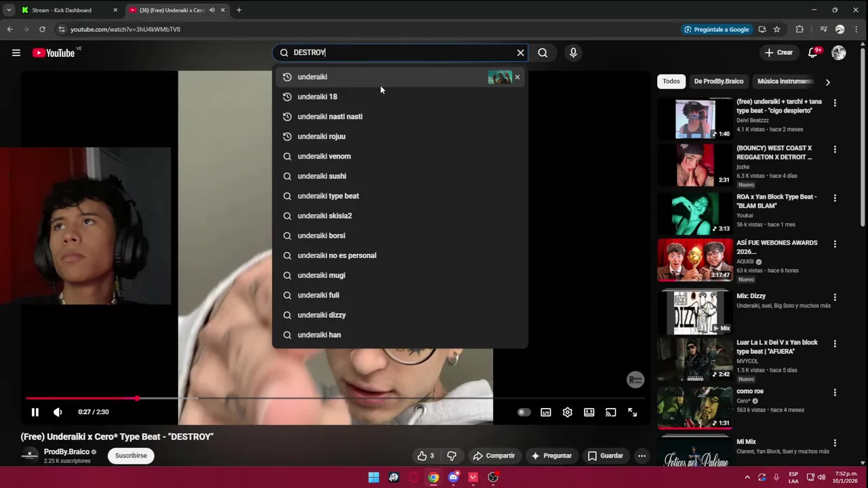Select the Música instrumental chip
This screenshot has height=488, width=868.
point(785,81)
